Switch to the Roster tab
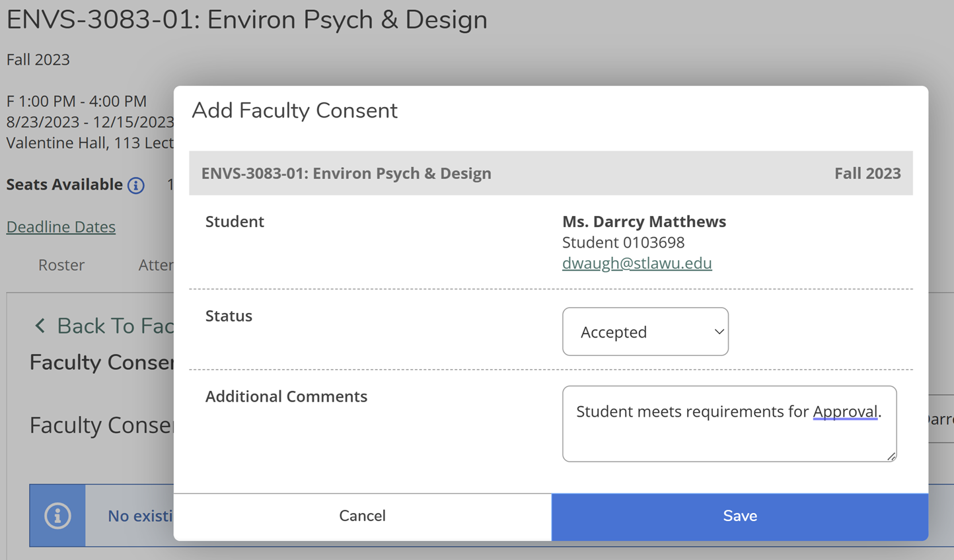954x560 pixels. point(61,265)
